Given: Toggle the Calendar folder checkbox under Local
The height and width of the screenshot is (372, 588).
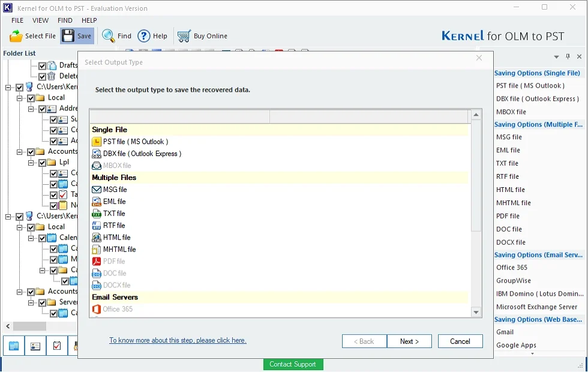Looking at the screenshot, I should tap(43, 238).
